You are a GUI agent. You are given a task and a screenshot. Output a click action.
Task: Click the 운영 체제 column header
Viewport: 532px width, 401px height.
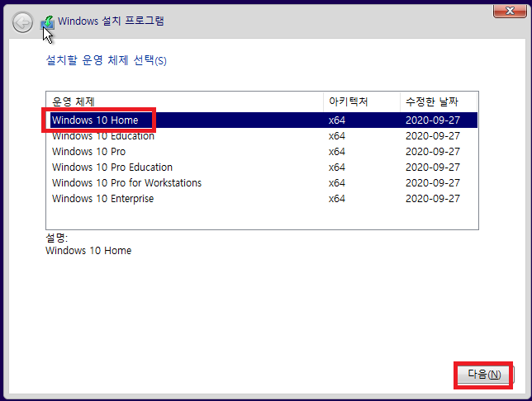click(185, 101)
